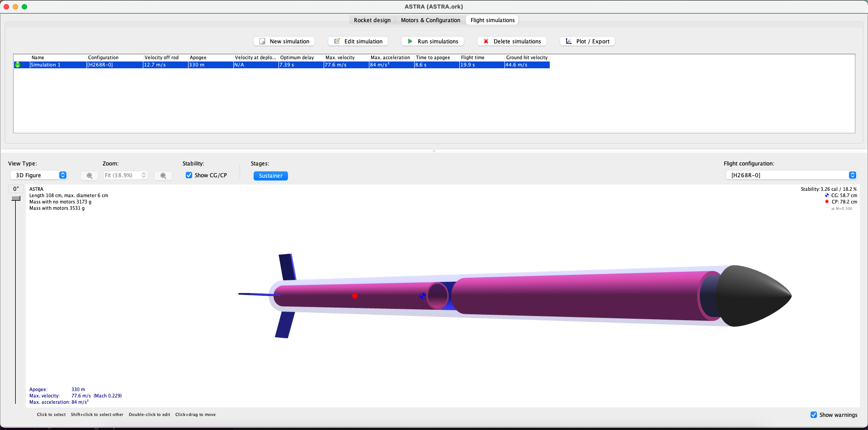Click the New simulation document icon

pyautogui.click(x=262, y=41)
